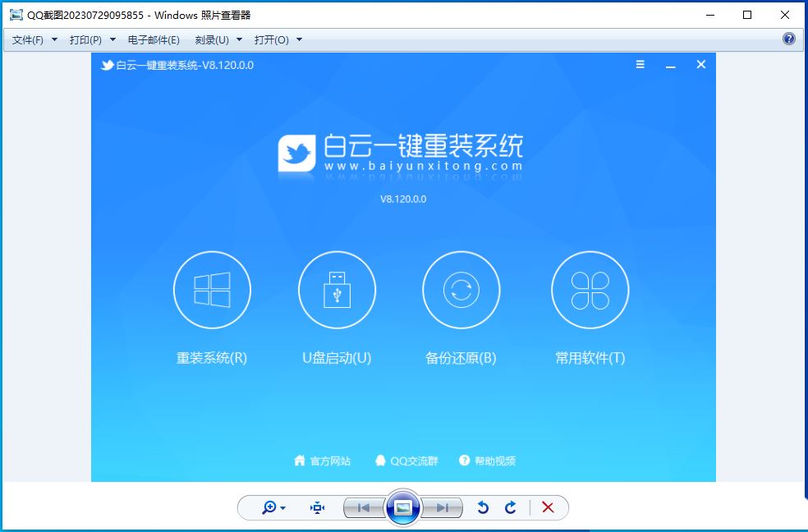Click the photo viewer app icon in title bar
Viewport: 808px width, 532px height.
(16, 15)
